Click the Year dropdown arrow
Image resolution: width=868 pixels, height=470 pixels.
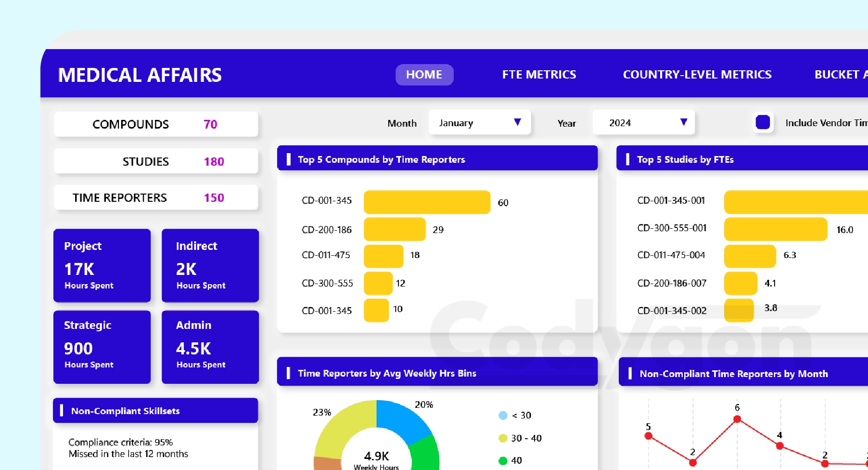pyautogui.click(x=683, y=122)
